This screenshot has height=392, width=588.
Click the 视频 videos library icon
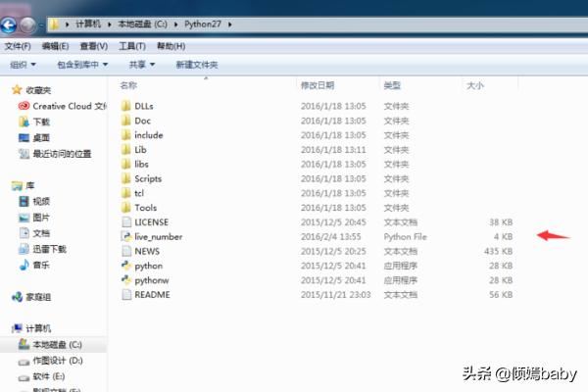pos(24,202)
